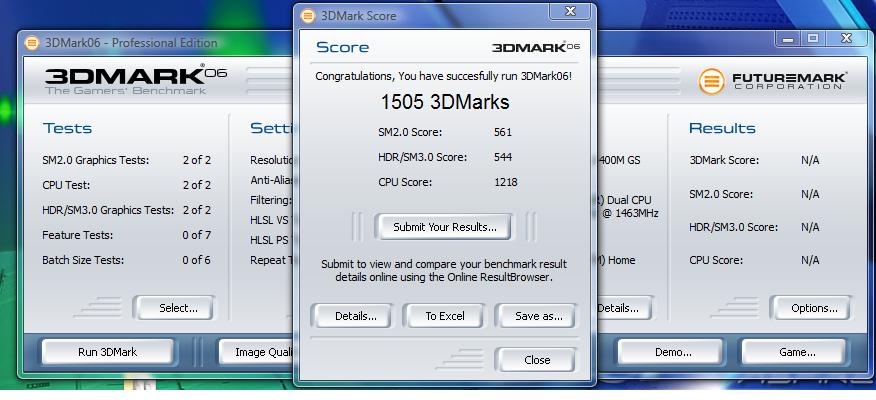Click SM2.0 Graphics Tests label in Tests
Viewport: 876px width, 400px height.
pyautogui.click(x=96, y=160)
